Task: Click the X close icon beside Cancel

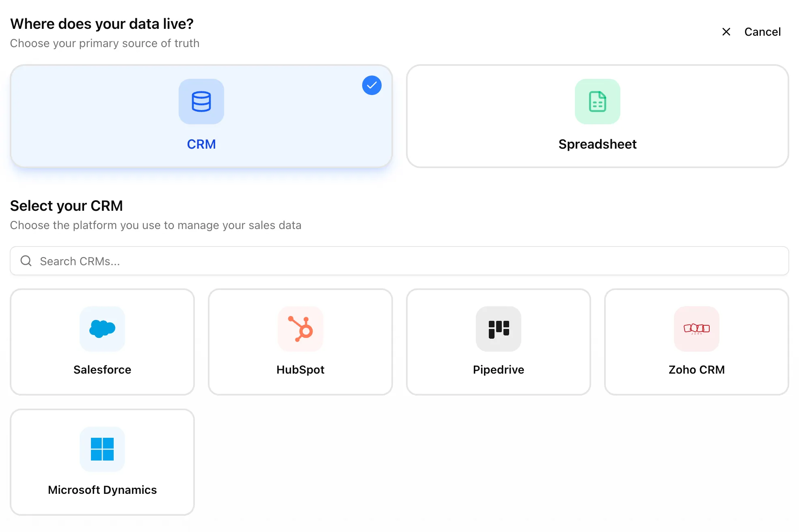Action: click(726, 32)
